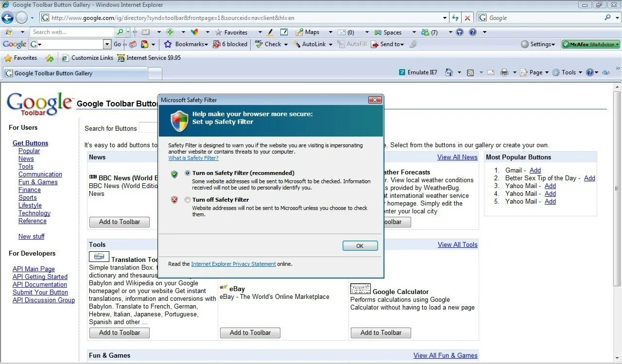
Task: Click the mail (0) envelope icon
Action: (x=342, y=32)
